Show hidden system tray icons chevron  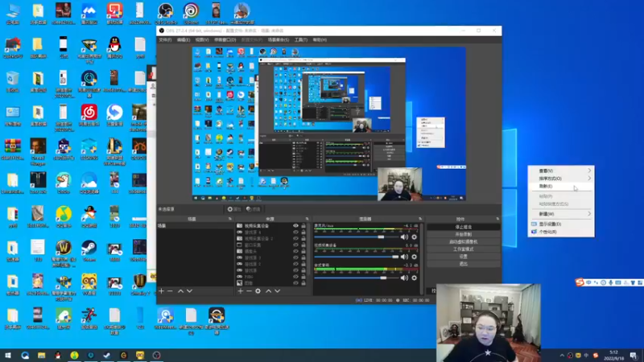click(562, 356)
